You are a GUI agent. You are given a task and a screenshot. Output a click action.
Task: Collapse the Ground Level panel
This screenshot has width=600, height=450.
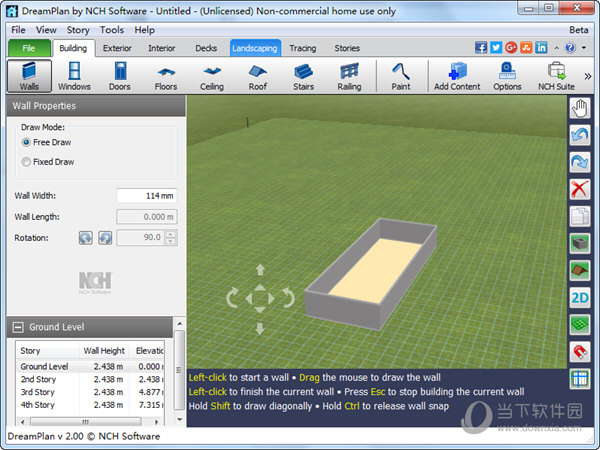(x=18, y=327)
